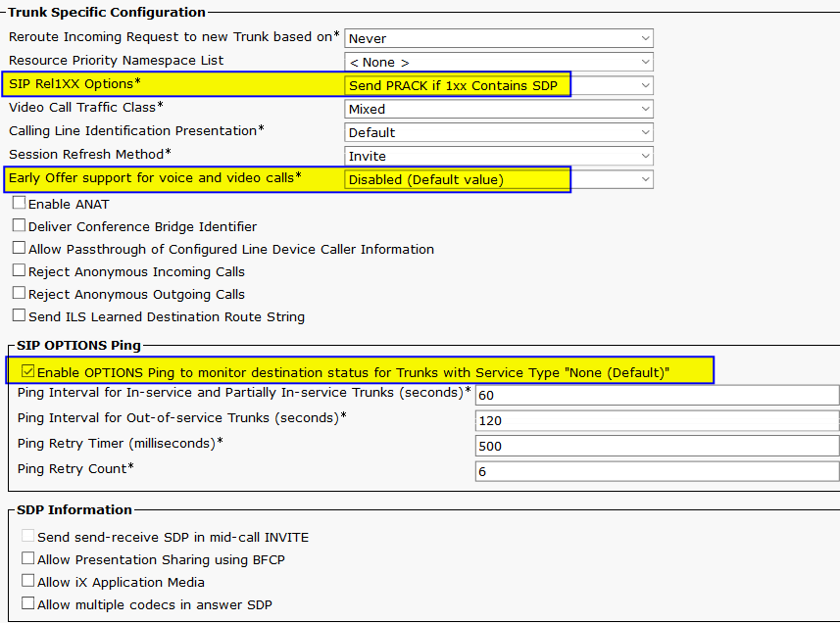
Task: Check Reject Anonymous Outgoing Calls
Action: click(19, 293)
